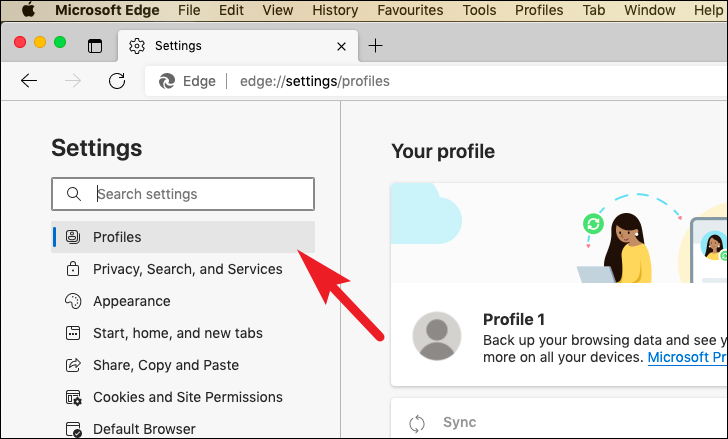This screenshot has width=728, height=439.
Task: Focus the address bar URL
Action: click(315, 81)
